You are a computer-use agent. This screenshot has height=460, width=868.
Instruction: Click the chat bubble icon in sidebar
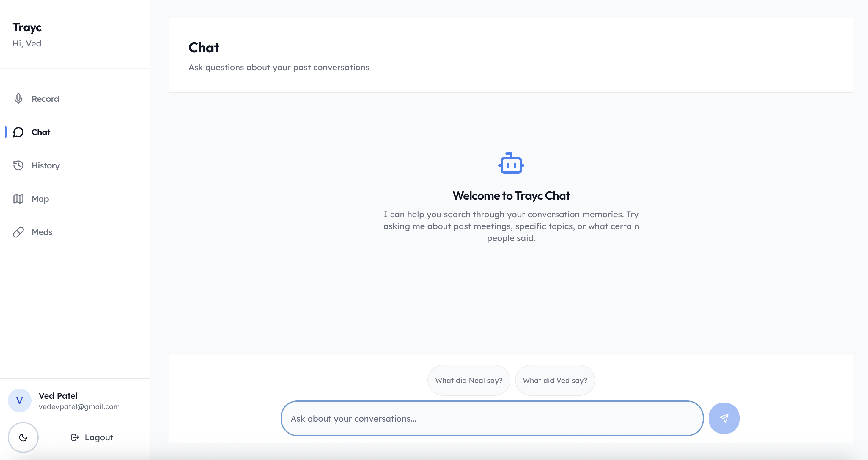[x=18, y=132]
